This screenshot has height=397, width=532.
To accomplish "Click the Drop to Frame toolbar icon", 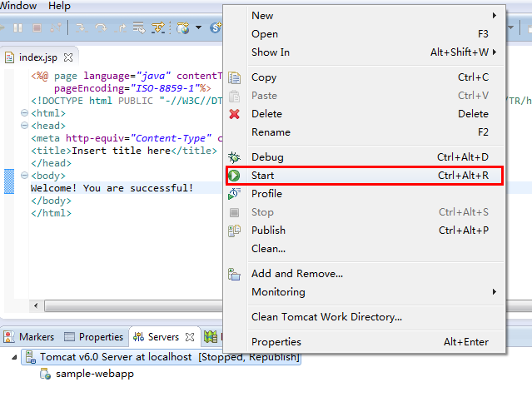I will click(139, 27).
